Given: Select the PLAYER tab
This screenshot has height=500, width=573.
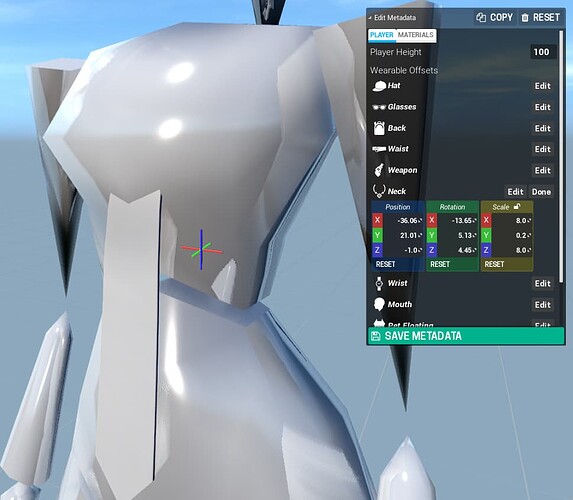Looking at the screenshot, I should coord(382,35).
